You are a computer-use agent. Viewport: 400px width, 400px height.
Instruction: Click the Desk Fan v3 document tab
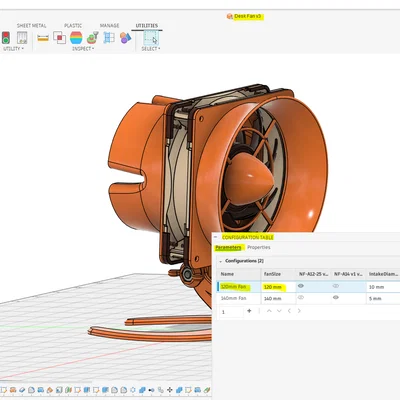point(245,16)
